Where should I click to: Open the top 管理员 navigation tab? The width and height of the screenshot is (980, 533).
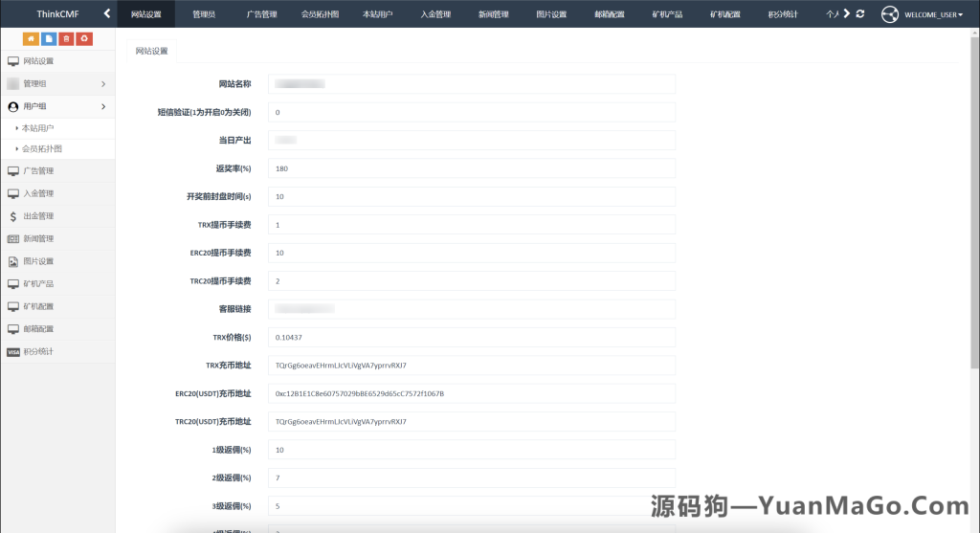204,13
